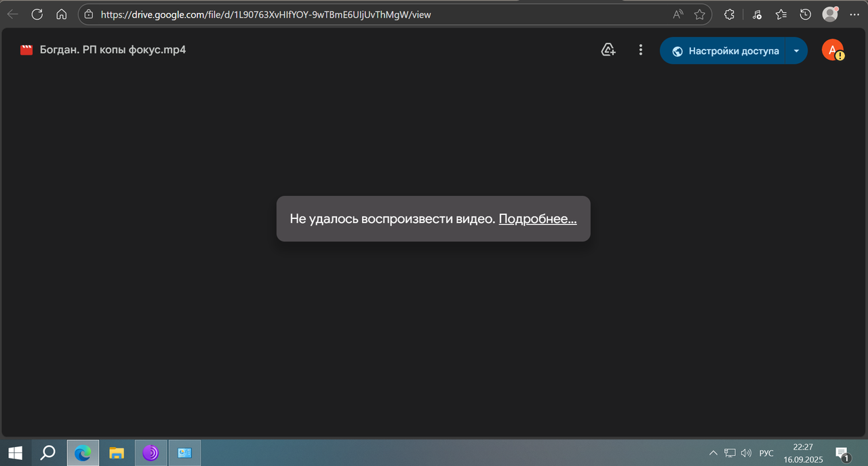The width and height of the screenshot is (868, 466).
Task: Click the file name Богдан. РП копы фокус.mp4
Action: [113, 50]
